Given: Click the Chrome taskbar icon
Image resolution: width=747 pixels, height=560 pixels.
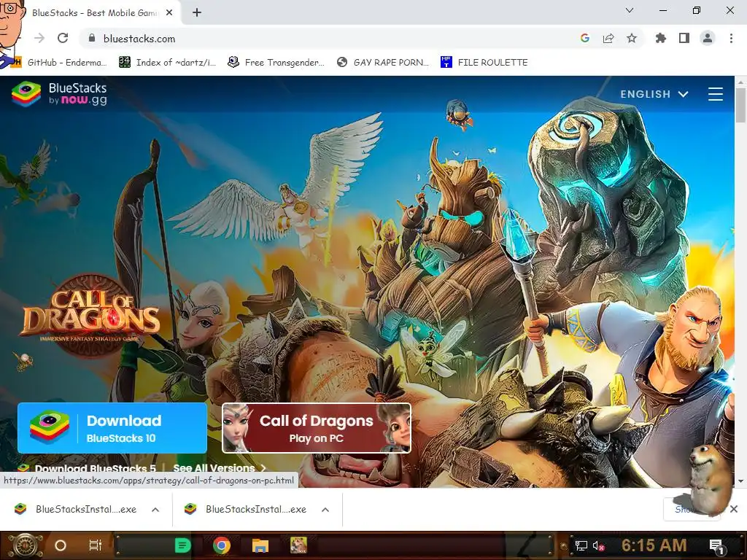Looking at the screenshot, I should point(222,545).
